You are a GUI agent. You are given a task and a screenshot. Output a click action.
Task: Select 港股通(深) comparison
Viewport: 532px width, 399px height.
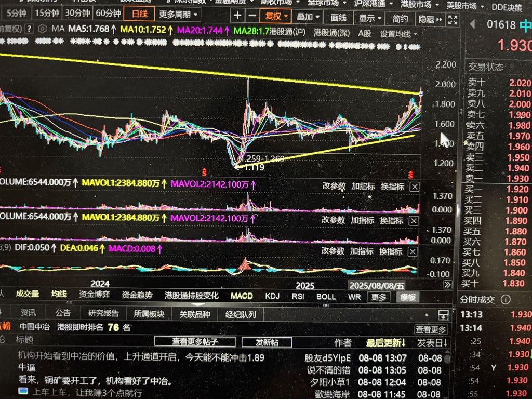(331, 33)
